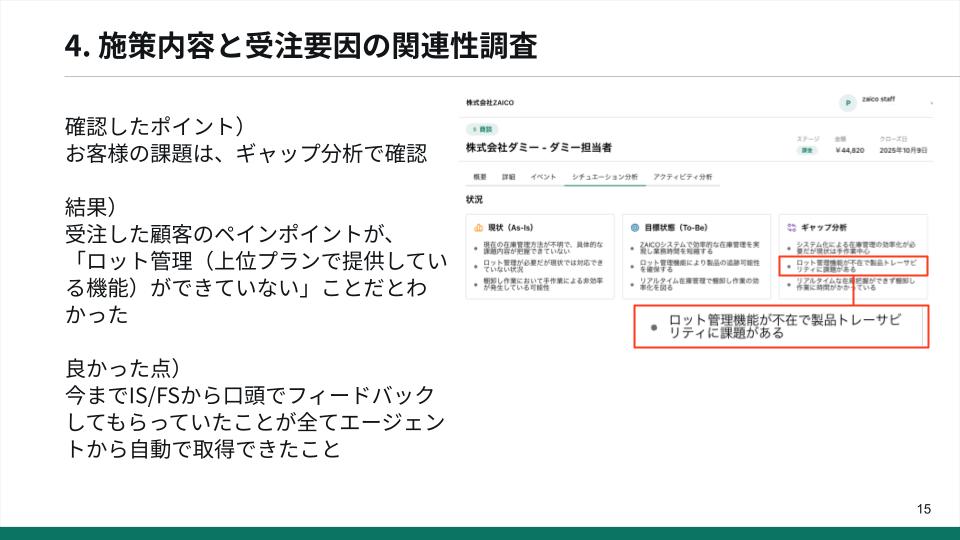Screen dimensions: 960x540
Task: Click the red-highlighted gap analysis bullet
Action: pos(853,266)
